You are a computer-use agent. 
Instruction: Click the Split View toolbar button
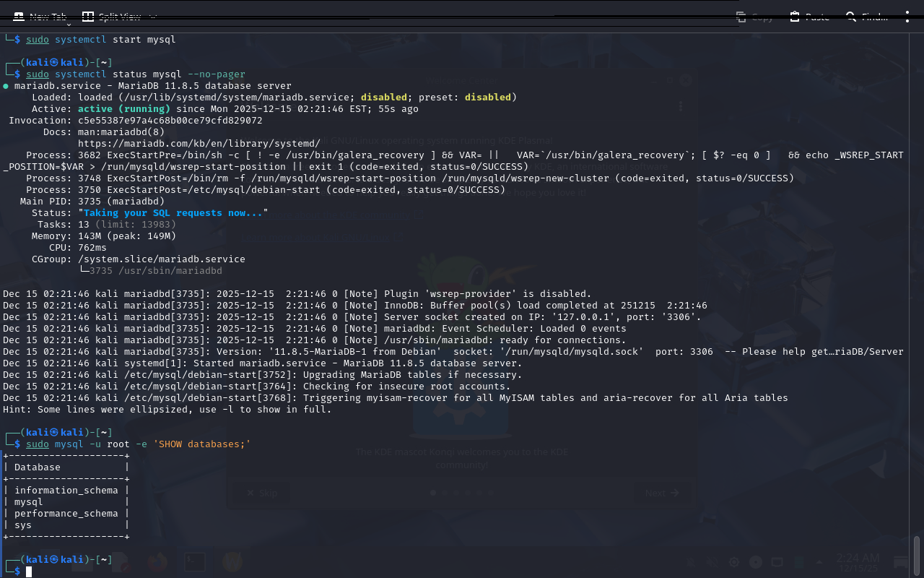point(110,17)
